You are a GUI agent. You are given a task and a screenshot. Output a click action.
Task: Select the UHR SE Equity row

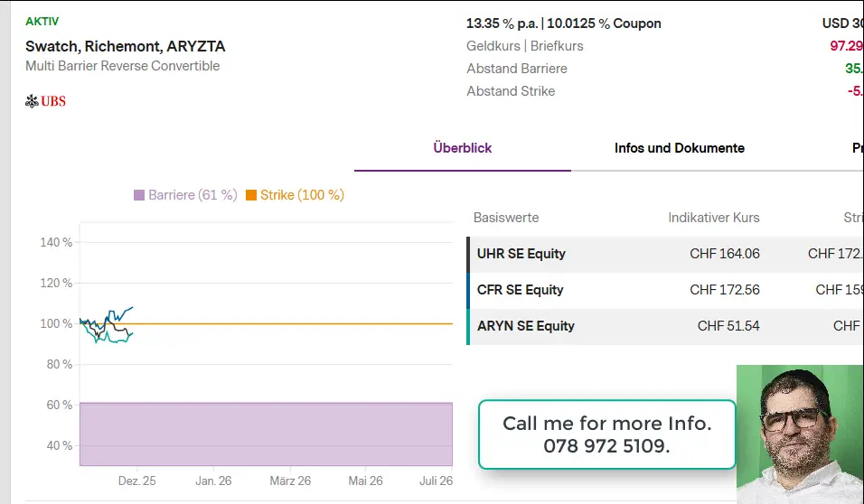pyautogui.click(x=665, y=254)
